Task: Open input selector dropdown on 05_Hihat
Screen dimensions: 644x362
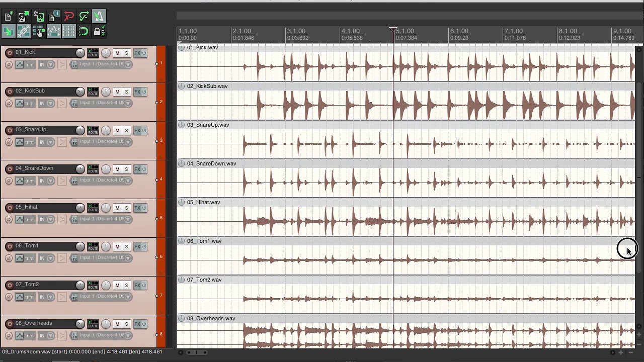Action: [105, 219]
